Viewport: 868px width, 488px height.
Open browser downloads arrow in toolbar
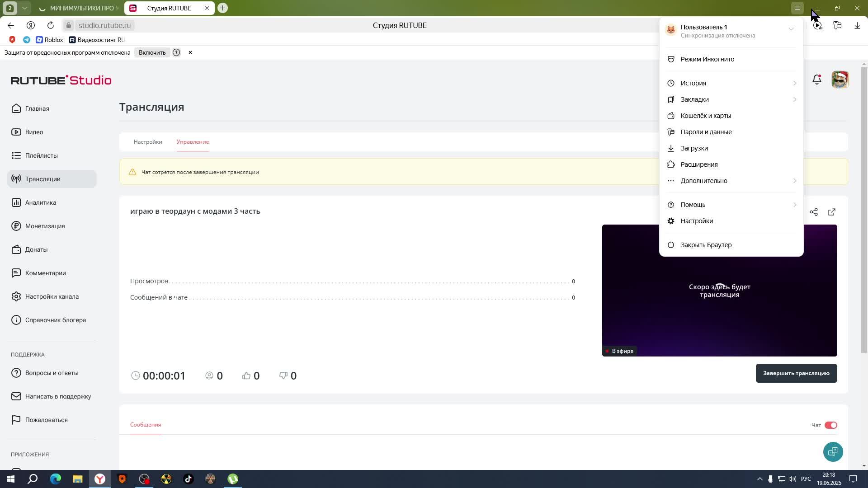pyautogui.click(x=857, y=26)
